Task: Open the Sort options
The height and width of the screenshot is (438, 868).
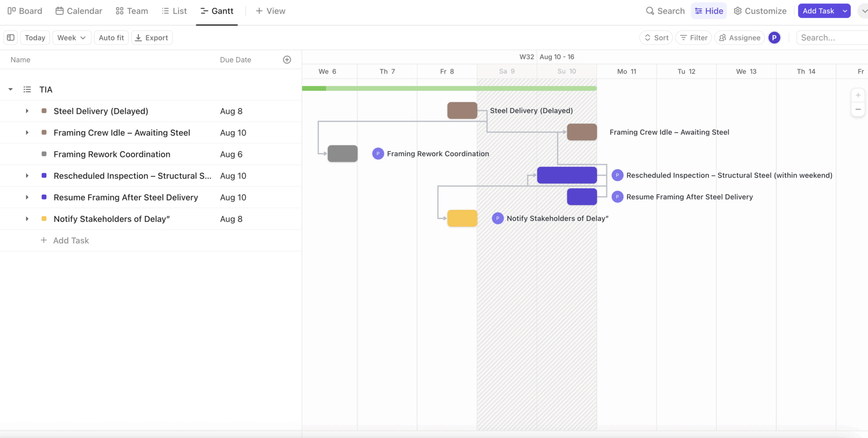Action: (656, 38)
